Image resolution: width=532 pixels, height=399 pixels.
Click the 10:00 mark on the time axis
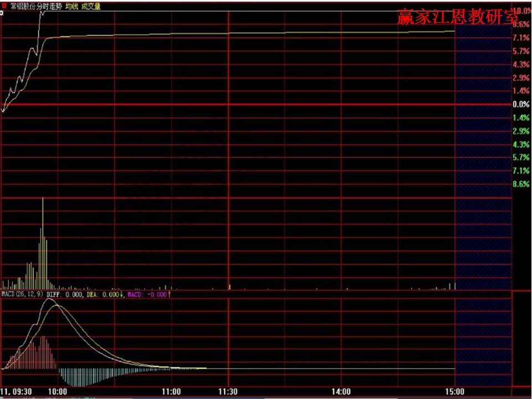pos(57,392)
